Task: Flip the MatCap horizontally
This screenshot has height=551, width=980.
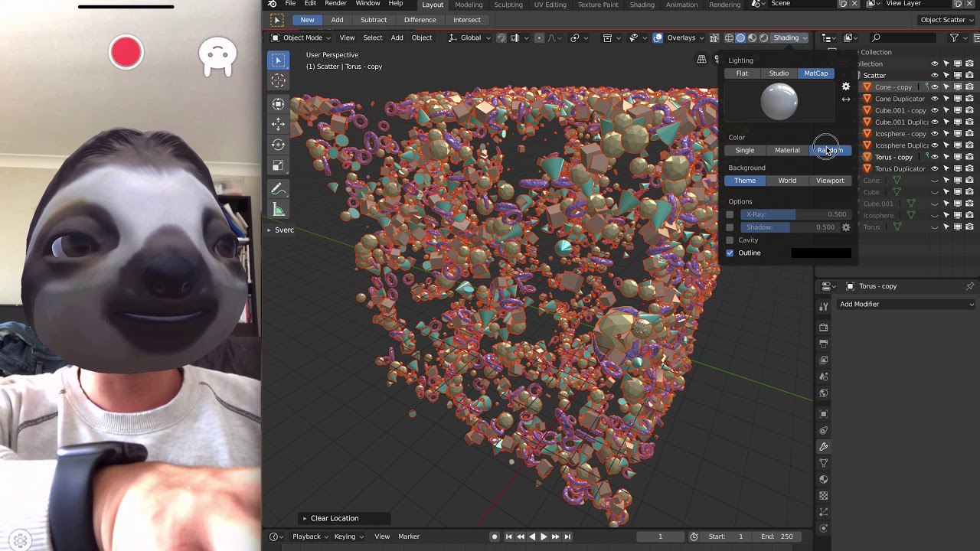Action: pos(846,99)
